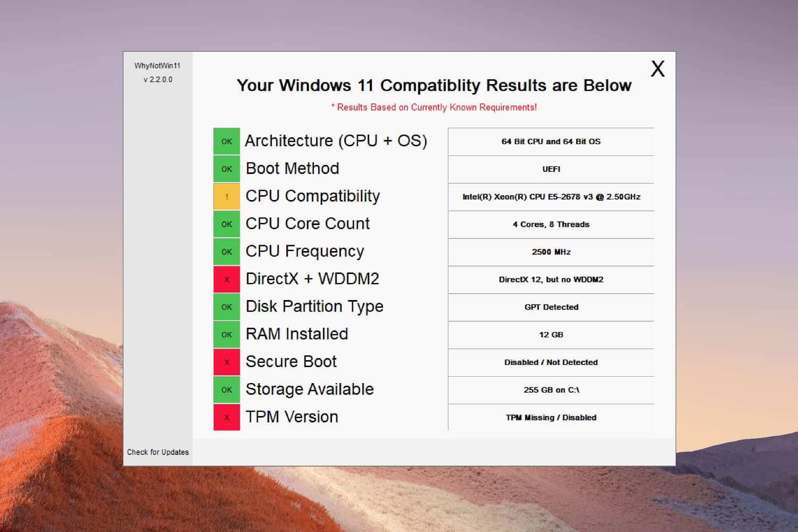798x532 pixels.
Task: Click the 'TPM Missing / Disabled' result
Action: pyautogui.click(x=551, y=418)
